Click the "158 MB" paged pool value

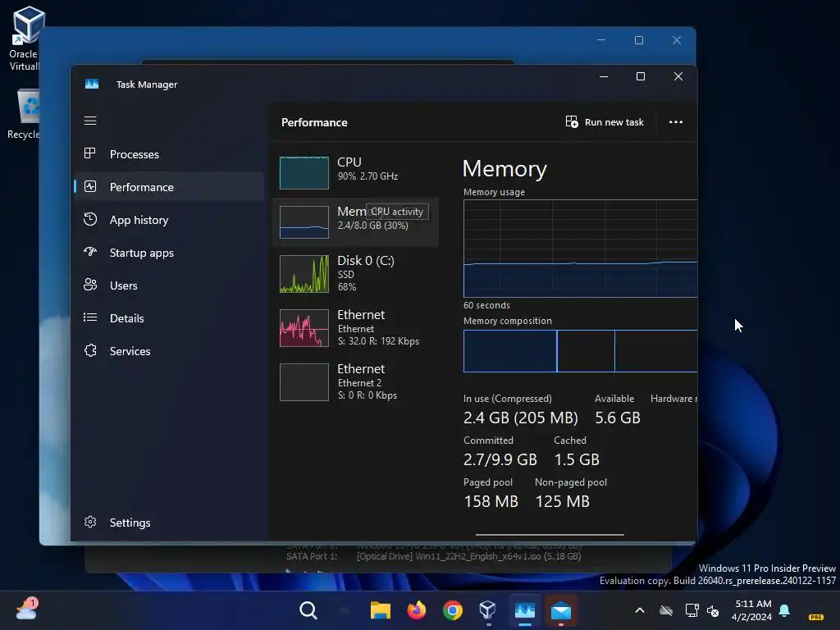pos(491,501)
